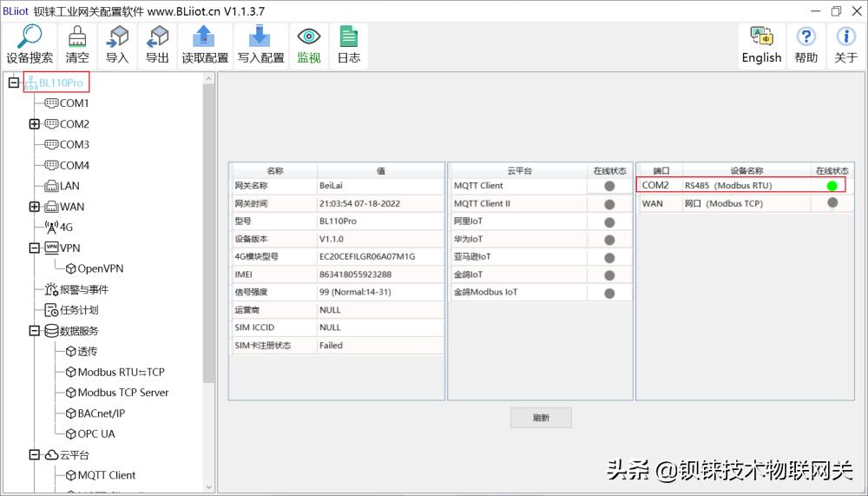This screenshot has height=496, width=868.
Task: Select COM1 in the tree
Action: coord(67,103)
